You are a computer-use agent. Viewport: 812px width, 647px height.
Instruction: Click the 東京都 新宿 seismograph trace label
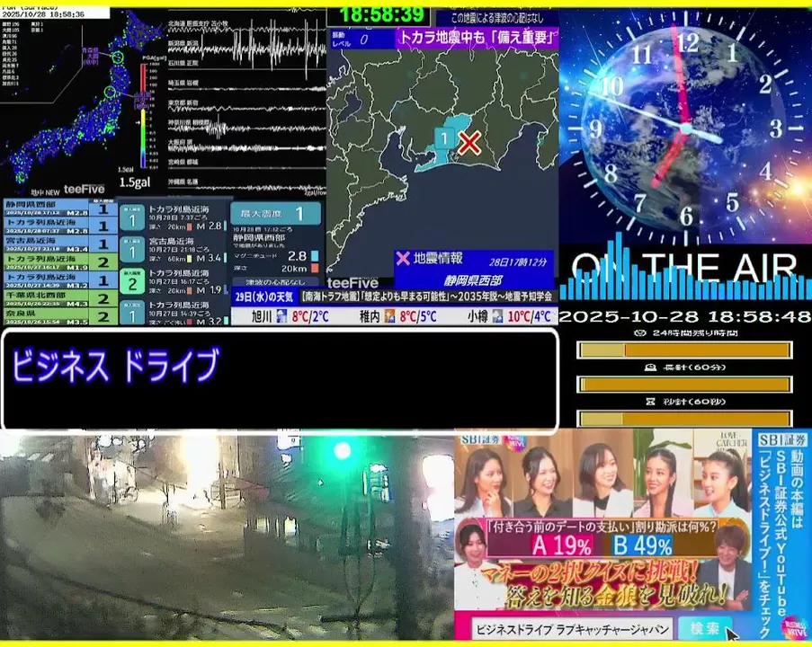tap(183, 103)
